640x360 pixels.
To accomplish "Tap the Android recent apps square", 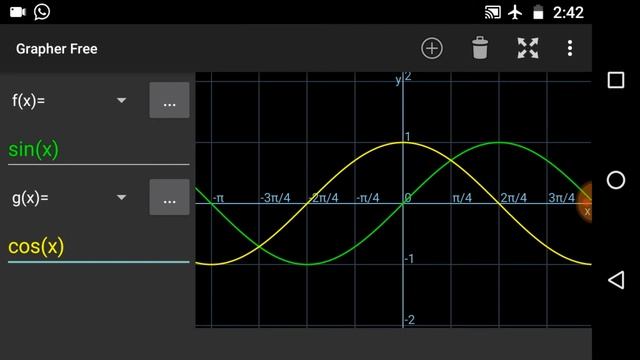I will click(616, 80).
